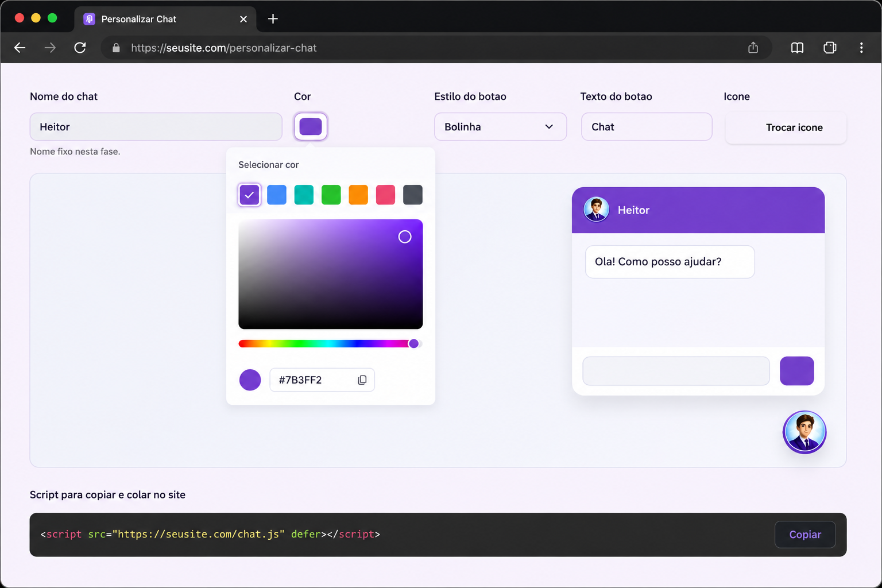The height and width of the screenshot is (588, 882).
Task: Open the reading list book icon
Action: 797,48
